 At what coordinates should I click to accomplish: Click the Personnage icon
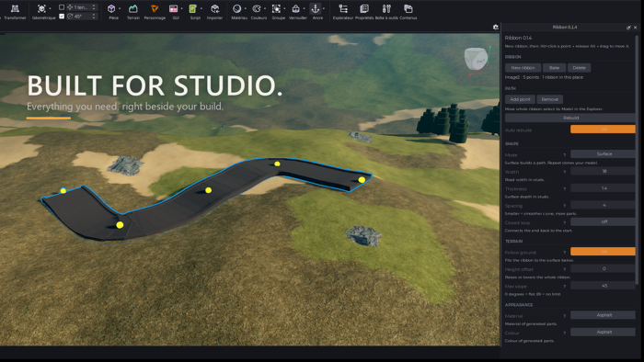pos(155,11)
